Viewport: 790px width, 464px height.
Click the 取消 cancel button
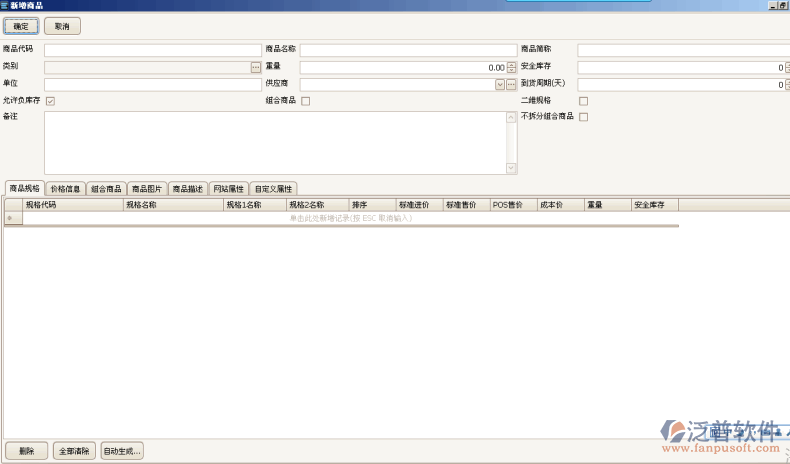[62, 26]
